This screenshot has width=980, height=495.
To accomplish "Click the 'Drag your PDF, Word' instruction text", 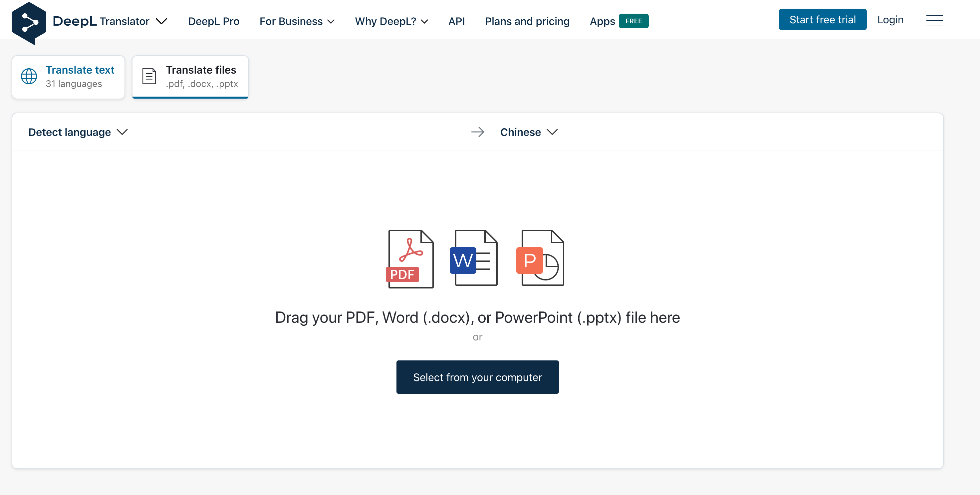I will point(477,317).
